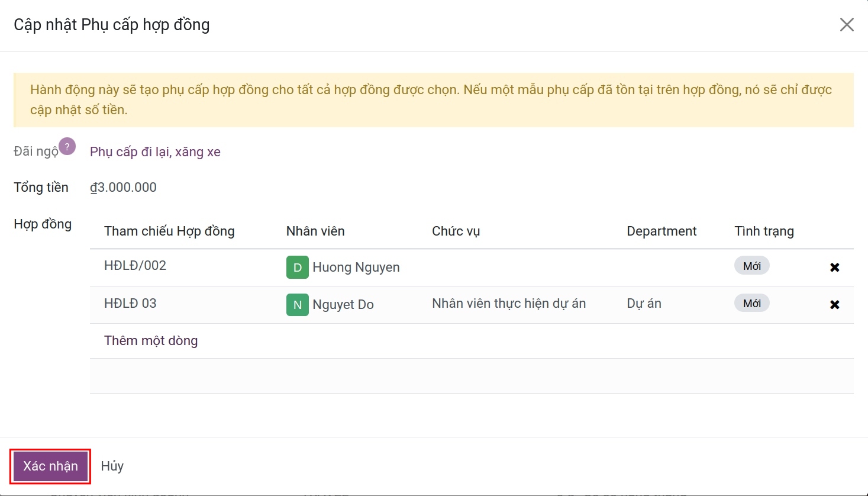Select the HĐLĐ/002 contract reference
Image resolution: width=868 pixels, height=496 pixels.
(x=135, y=266)
